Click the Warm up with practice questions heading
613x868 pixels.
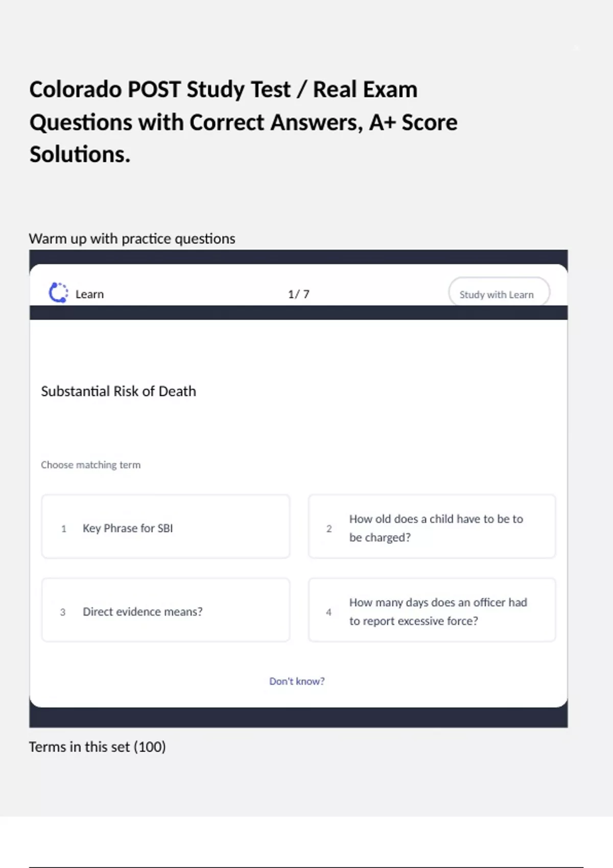(132, 238)
